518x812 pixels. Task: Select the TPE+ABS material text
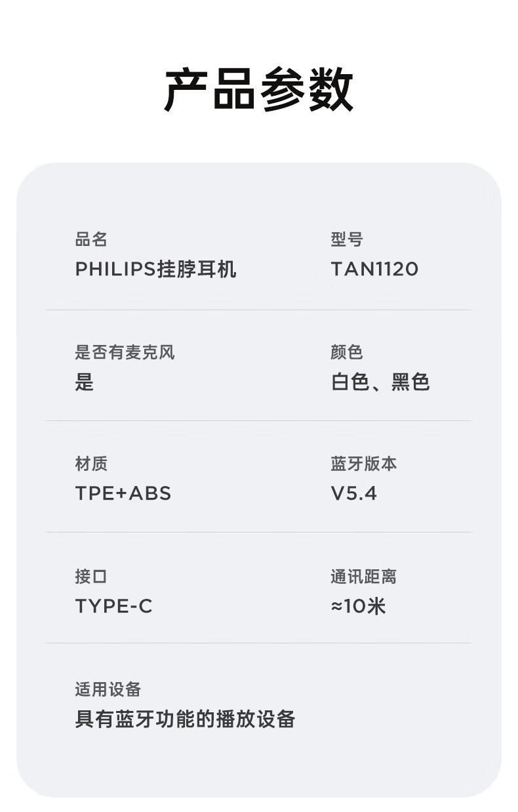pyautogui.click(x=123, y=493)
